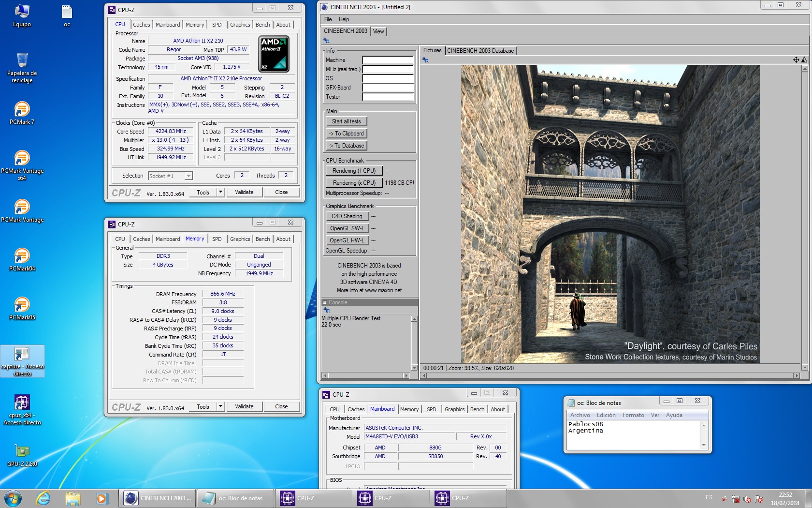Click the picture panel vertical scrollbar

tap(805, 218)
